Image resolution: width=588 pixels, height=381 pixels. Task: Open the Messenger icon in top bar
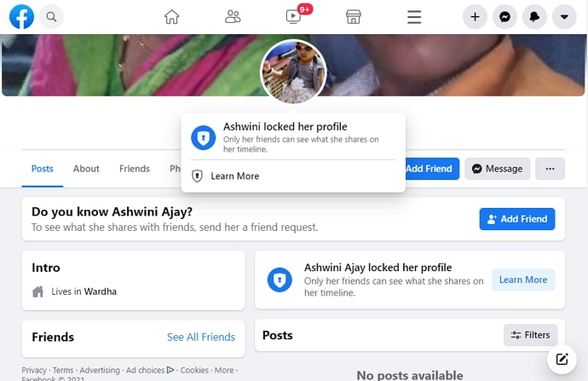point(504,17)
